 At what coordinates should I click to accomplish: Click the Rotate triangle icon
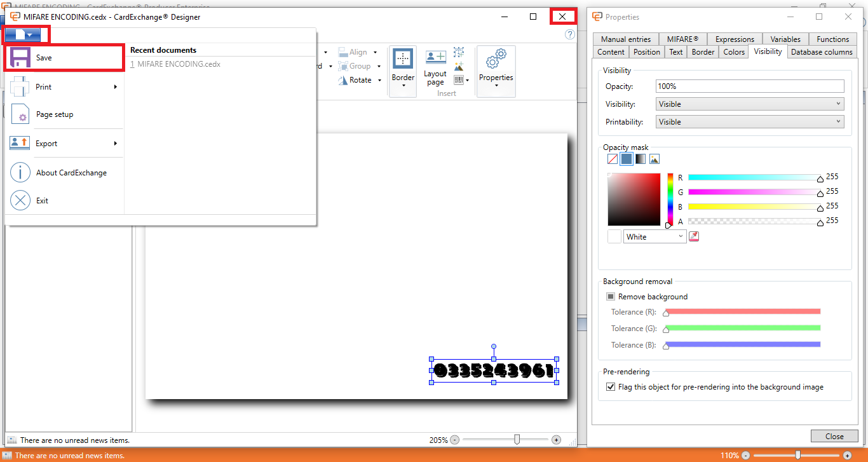click(342, 80)
